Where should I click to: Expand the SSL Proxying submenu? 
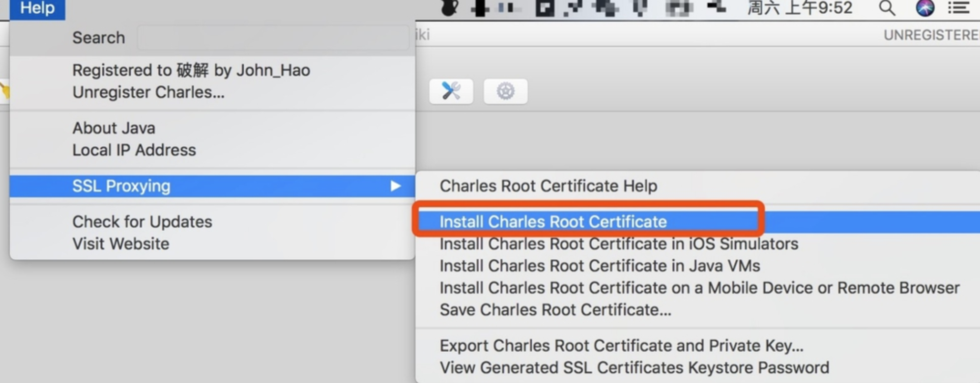212,186
